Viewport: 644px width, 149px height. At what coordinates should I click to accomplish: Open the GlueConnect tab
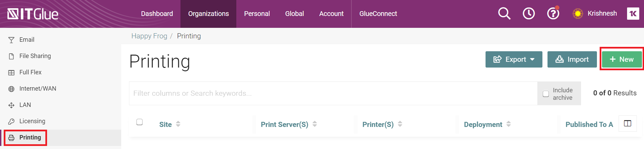pyautogui.click(x=378, y=14)
